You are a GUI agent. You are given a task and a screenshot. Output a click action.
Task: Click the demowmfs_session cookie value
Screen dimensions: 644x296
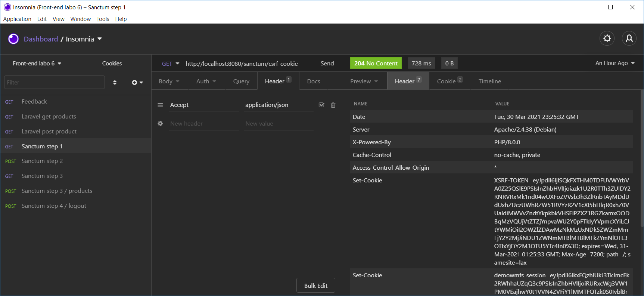(561, 284)
